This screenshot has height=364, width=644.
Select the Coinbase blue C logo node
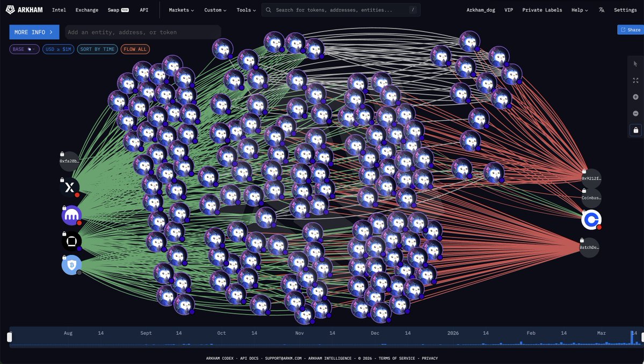(x=591, y=220)
